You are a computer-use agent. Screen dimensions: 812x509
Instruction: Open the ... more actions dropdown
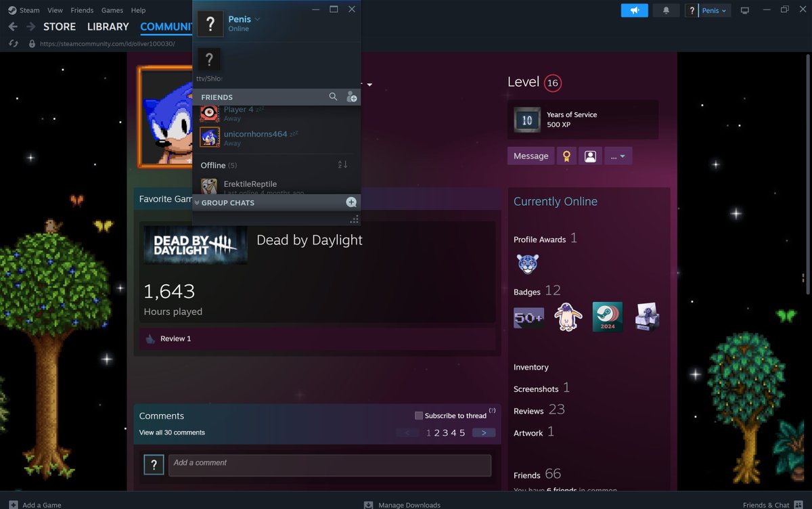coord(618,156)
